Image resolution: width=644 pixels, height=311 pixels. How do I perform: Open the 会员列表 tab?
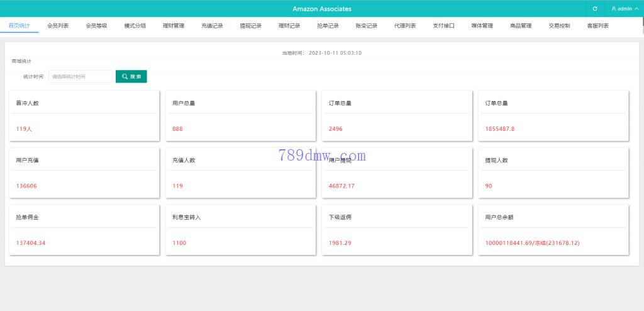58,26
